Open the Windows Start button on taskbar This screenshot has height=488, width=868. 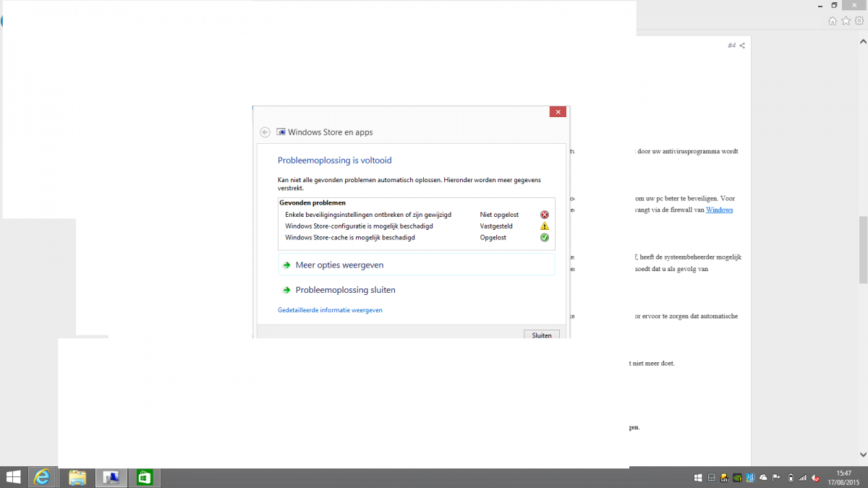coord(13,477)
